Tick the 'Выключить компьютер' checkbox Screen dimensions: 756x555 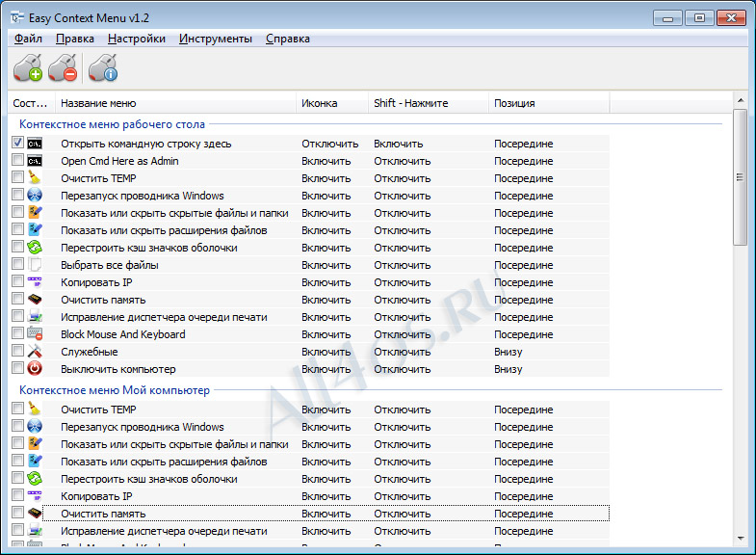coord(18,368)
